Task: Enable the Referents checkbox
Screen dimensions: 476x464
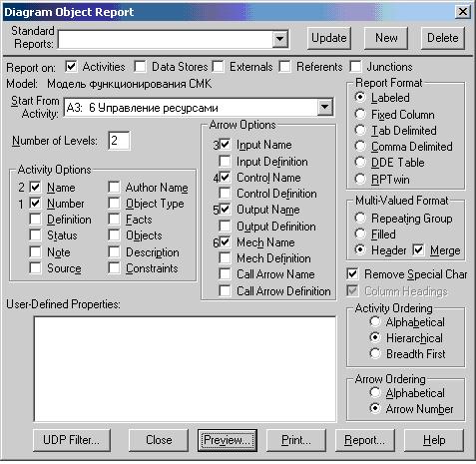Action: click(x=284, y=66)
